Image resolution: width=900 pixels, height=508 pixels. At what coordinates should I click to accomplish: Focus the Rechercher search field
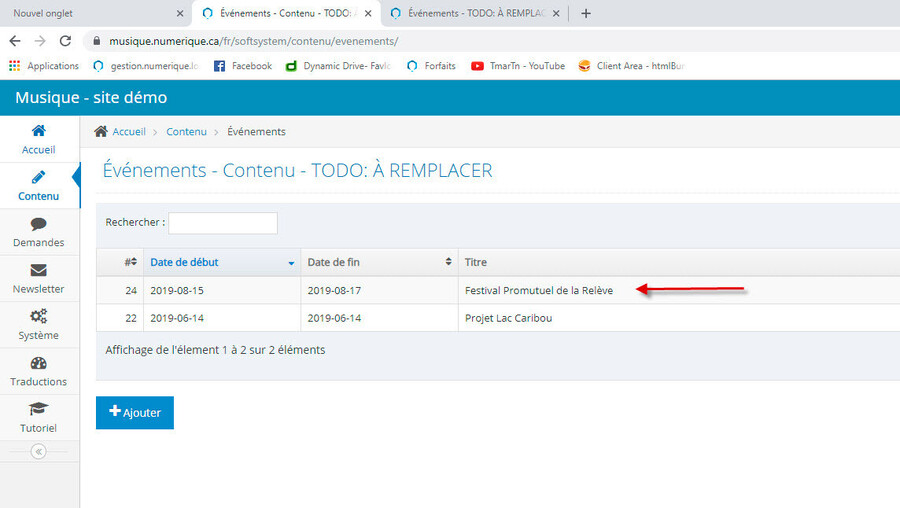tap(223, 223)
